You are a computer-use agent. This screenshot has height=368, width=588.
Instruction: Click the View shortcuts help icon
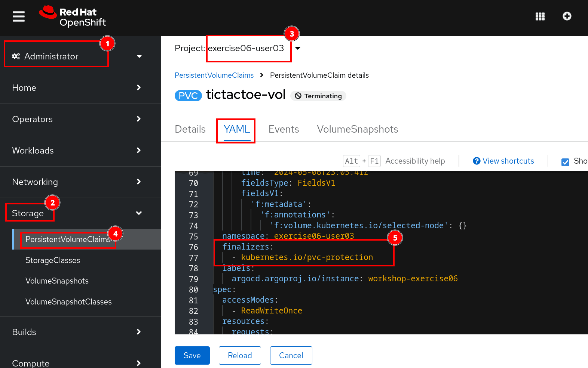pos(476,161)
